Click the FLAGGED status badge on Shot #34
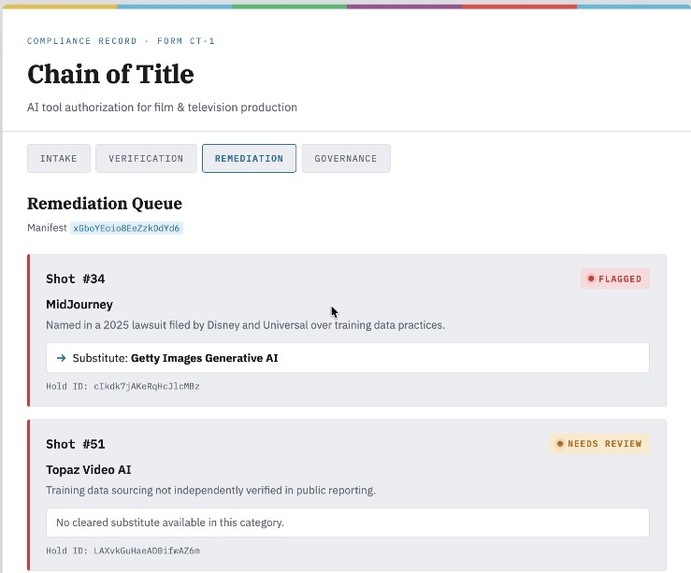Viewport: 691px width, 573px height. pyautogui.click(x=615, y=279)
